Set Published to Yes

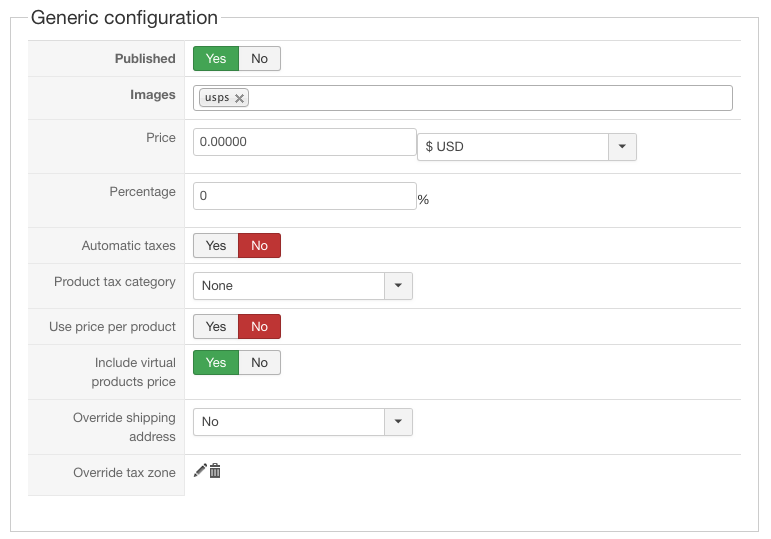[216, 59]
